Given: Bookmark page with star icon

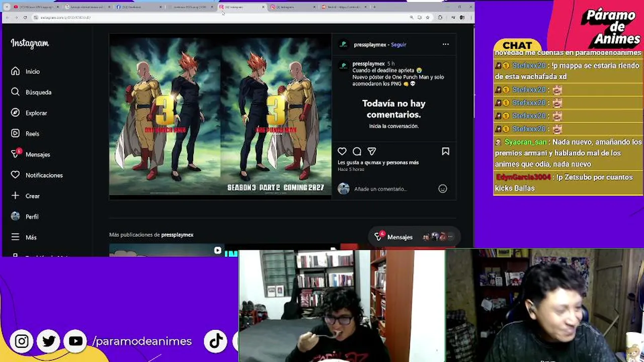Looking at the screenshot, I should pyautogui.click(x=428, y=18).
